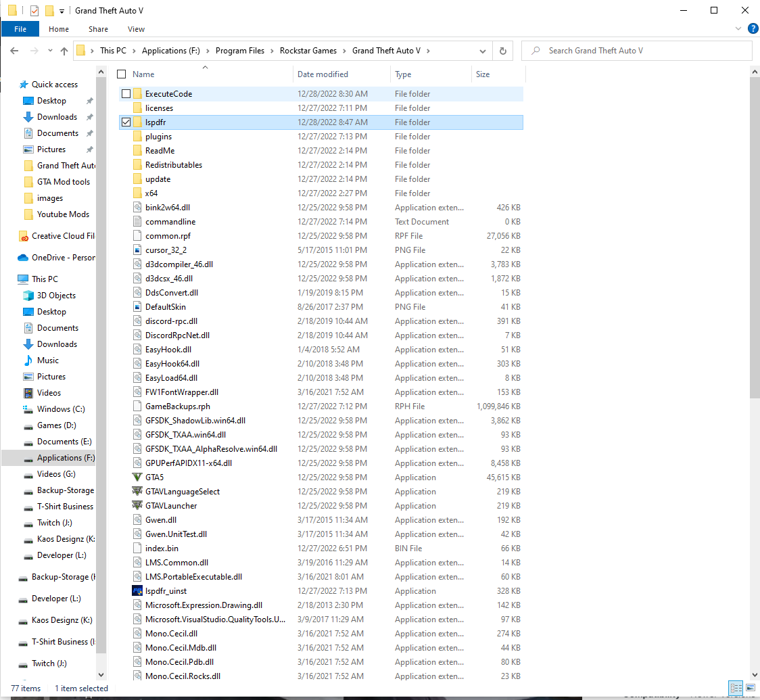The height and width of the screenshot is (700, 760).
Task: Click the Refresh button beside address bar
Action: pos(502,51)
